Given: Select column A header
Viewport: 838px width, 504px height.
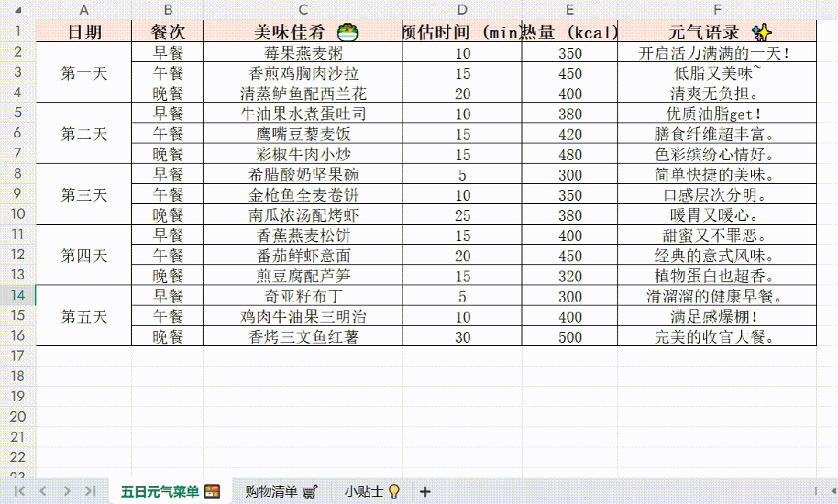Looking at the screenshot, I should click(x=84, y=9).
